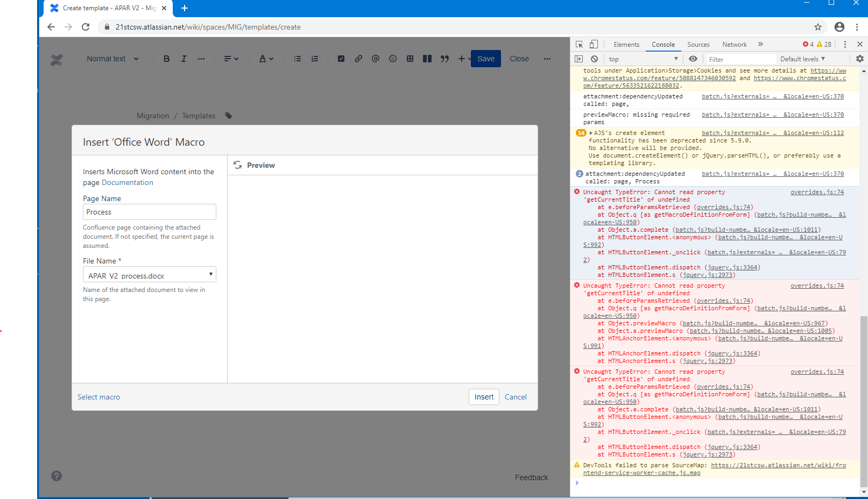This screenshot has height=499, width=868.
Task: Open File Name dropdown APAR V2 process.docx
Action: click(x=150, y=275)
